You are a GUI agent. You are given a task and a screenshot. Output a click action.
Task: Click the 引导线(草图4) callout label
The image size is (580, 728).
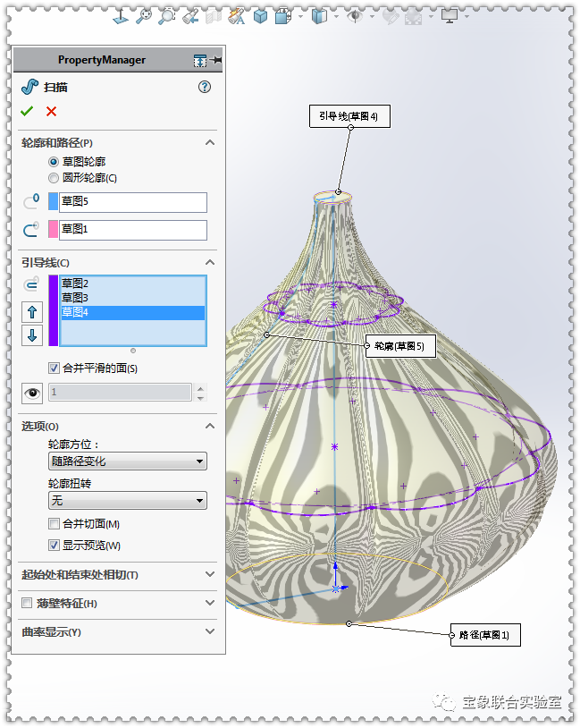click(x=349, y=116)
